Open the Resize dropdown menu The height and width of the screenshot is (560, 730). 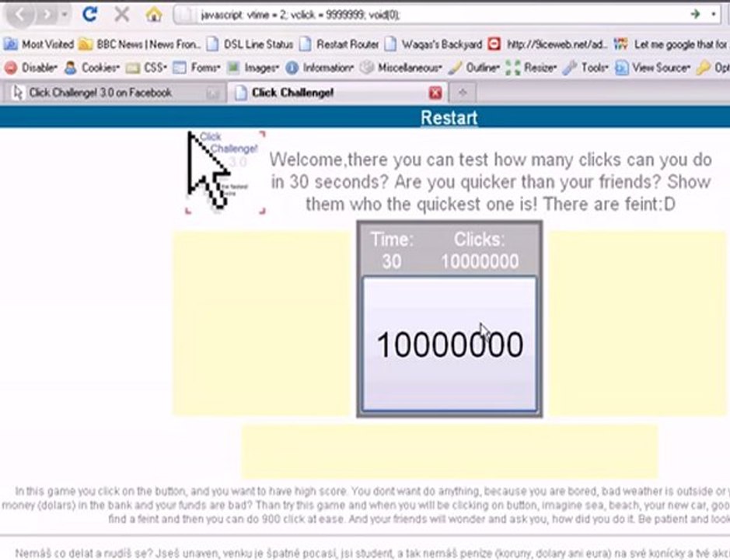[531, 68]
